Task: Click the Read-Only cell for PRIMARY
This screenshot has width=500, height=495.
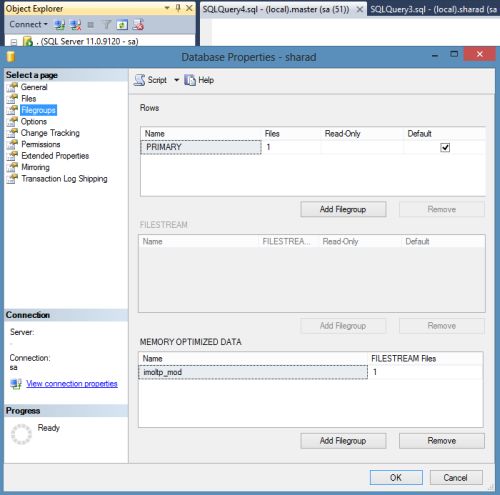Action: (362, 147)
